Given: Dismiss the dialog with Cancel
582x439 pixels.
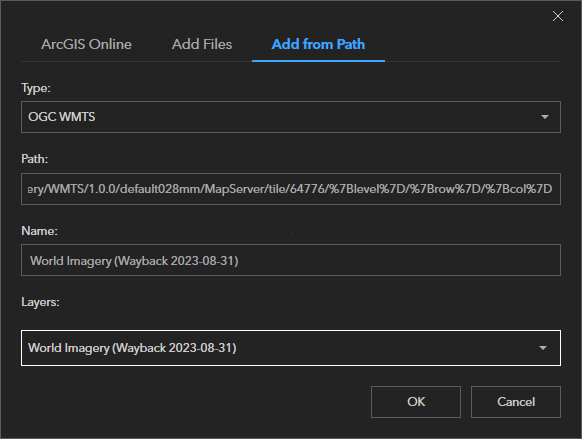Looking at the screenshot, I should pyautogui.click(x=516, y=402).
